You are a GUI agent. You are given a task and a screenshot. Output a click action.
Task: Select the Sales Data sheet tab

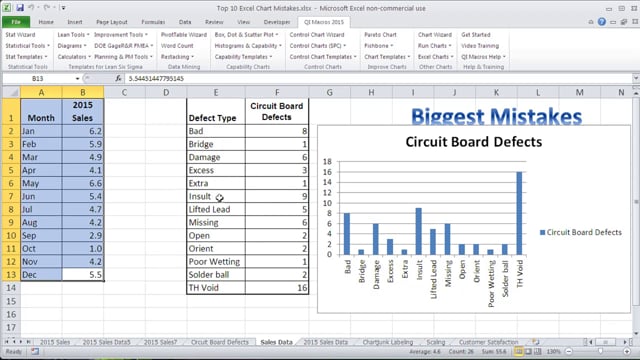[x=276, y=342]
